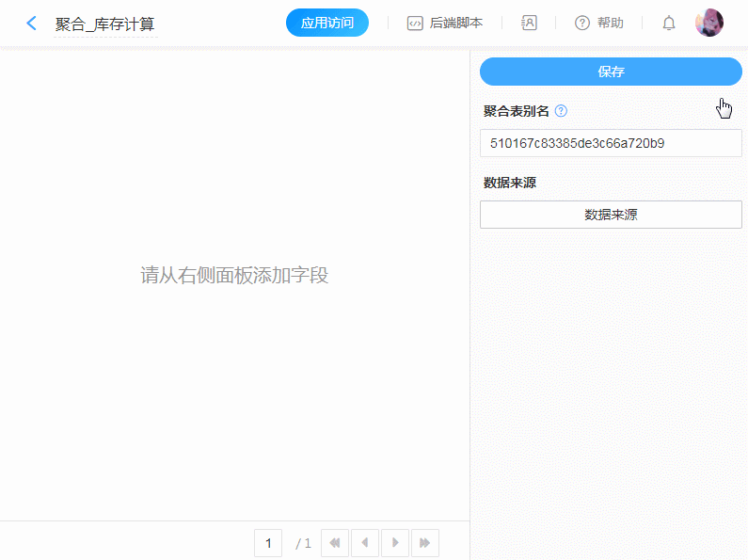Focus the 聚合表别名 input field
The width and height of the screenshot is (748, 560).
tap(611, 143)
